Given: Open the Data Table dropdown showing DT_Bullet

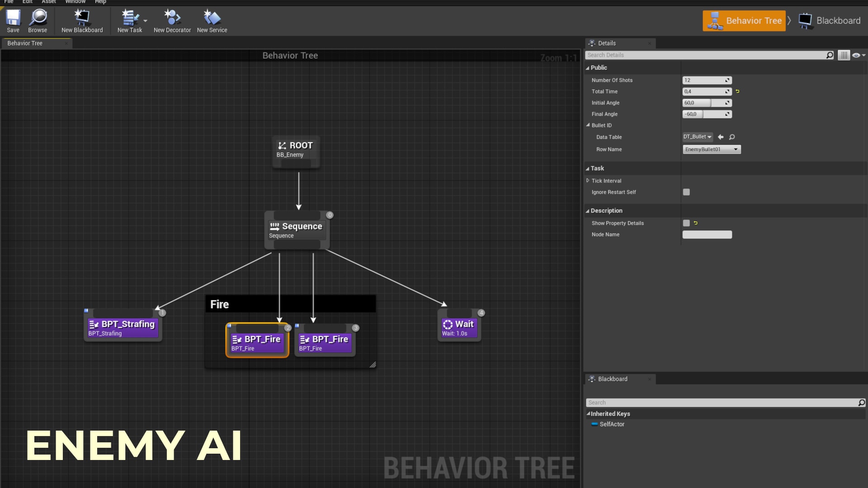Looking at the screenshot, I should point(697,137).
